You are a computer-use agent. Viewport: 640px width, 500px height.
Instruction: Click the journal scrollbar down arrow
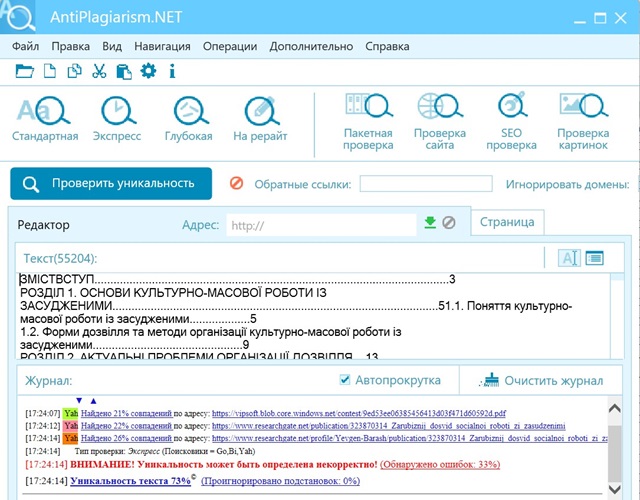pyautogui.click(x=615, y=489)
